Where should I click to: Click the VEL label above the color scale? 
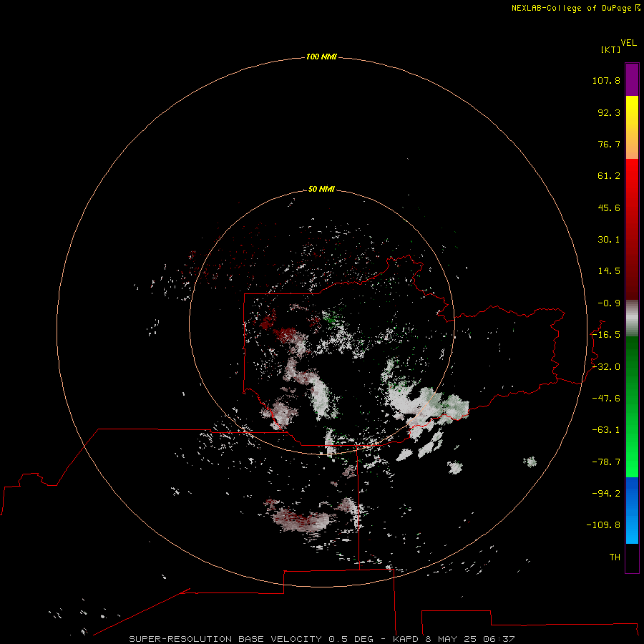coord(628,43)
